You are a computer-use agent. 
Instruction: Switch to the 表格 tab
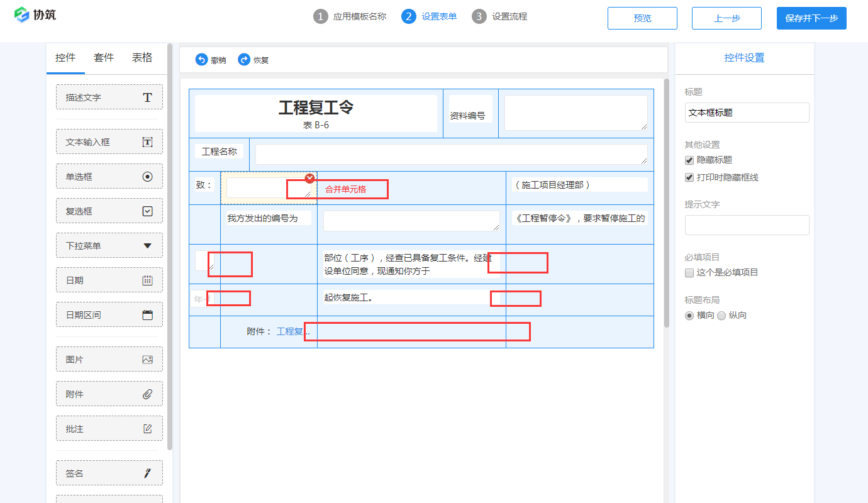pyautogui.click(x=142, y=57)
